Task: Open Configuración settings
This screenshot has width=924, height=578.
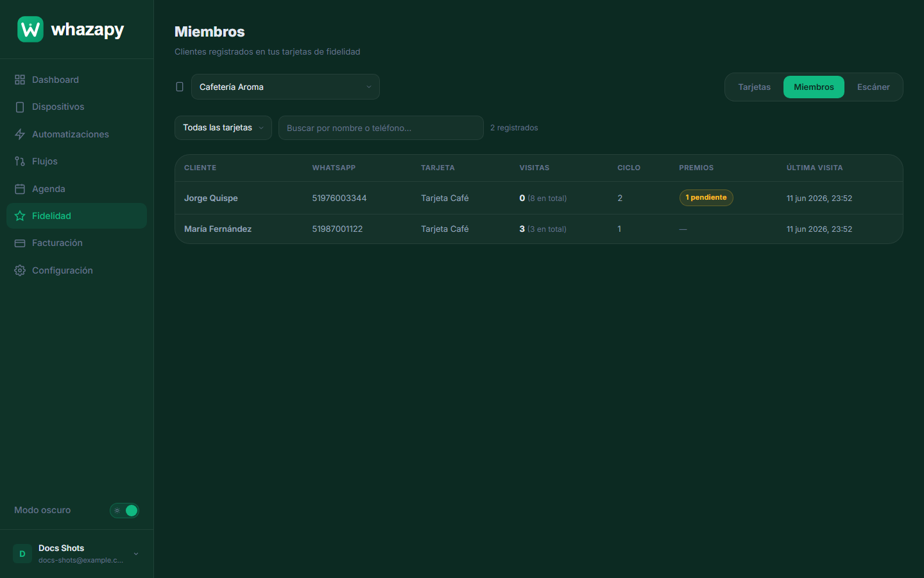Action: (x=76, y=270)
